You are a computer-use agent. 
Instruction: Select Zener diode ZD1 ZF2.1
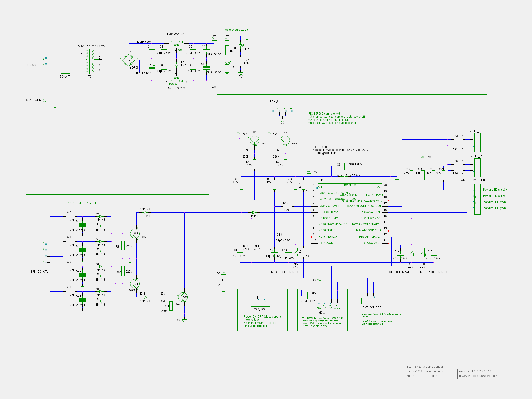pyautogui.click(x=176, y=65)
